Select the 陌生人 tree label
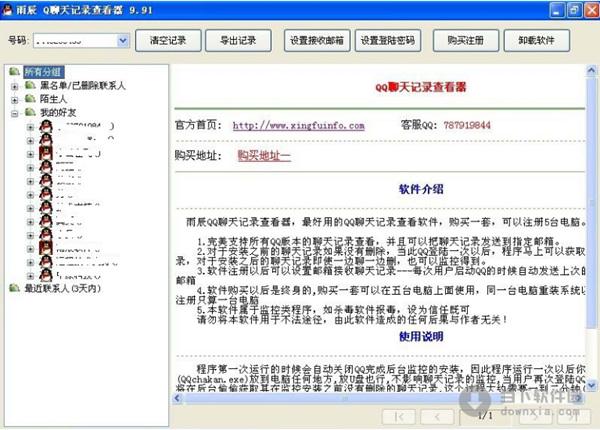600x430 pixels. pyautogui.click(x=54, y=99)
